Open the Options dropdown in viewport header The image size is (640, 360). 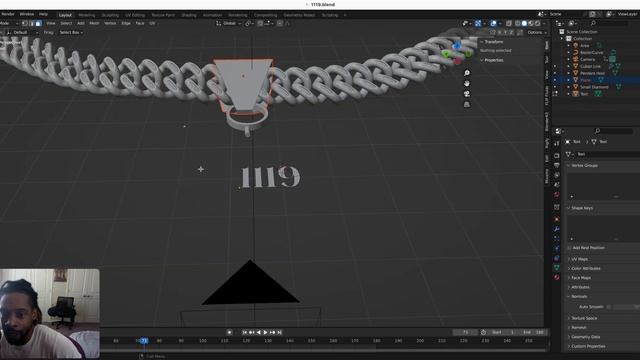pyautogui.click(x=536, y=32)
